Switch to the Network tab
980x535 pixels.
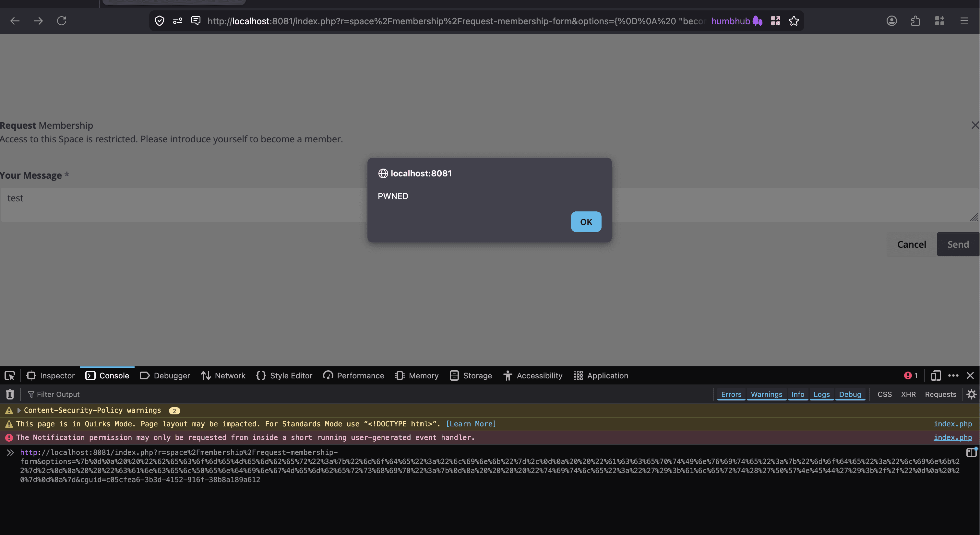[223, 375]
